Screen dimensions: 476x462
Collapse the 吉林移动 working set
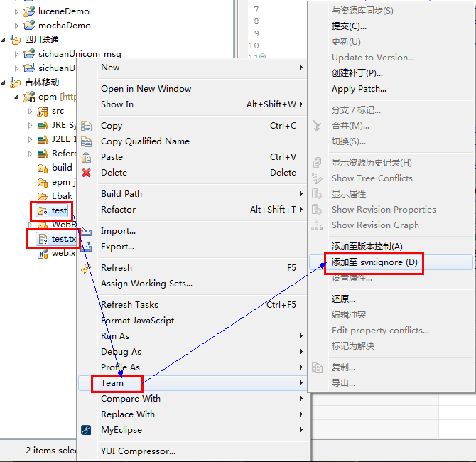click(x=4, y=82)
